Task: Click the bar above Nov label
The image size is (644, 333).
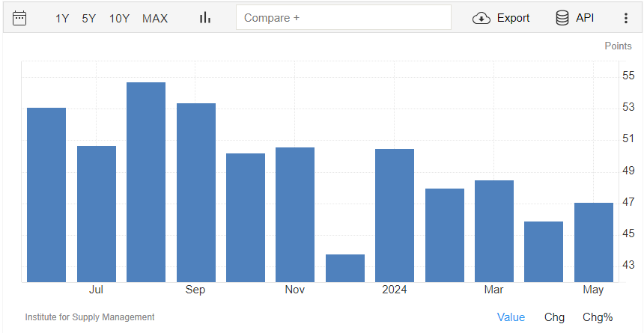Action: [295, 215]
